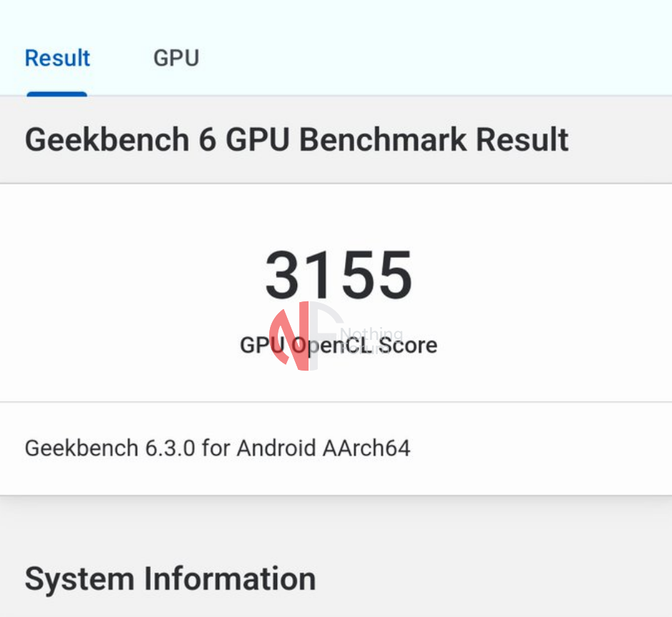Click the blue underline beneath Result tab

tap(57, 94)
